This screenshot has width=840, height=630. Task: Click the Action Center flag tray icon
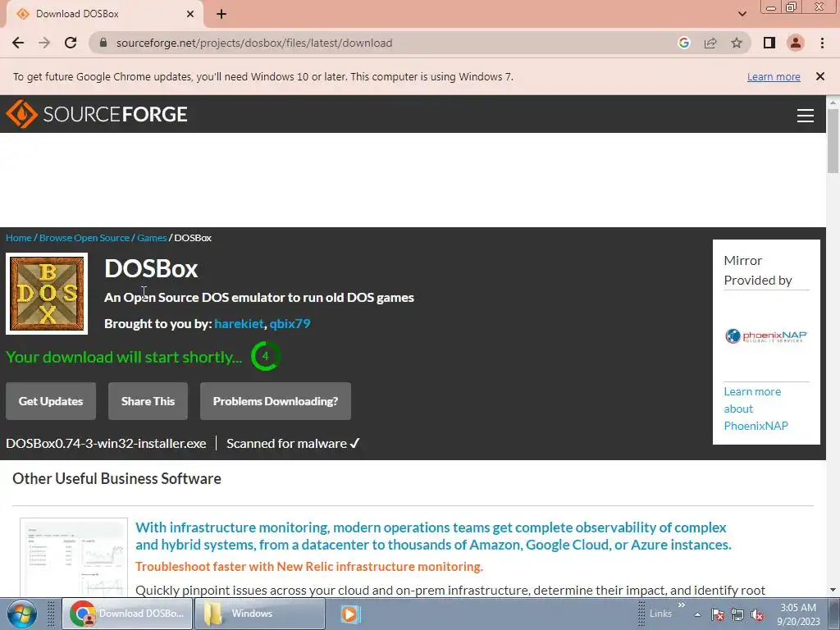[x=718, y=615]
